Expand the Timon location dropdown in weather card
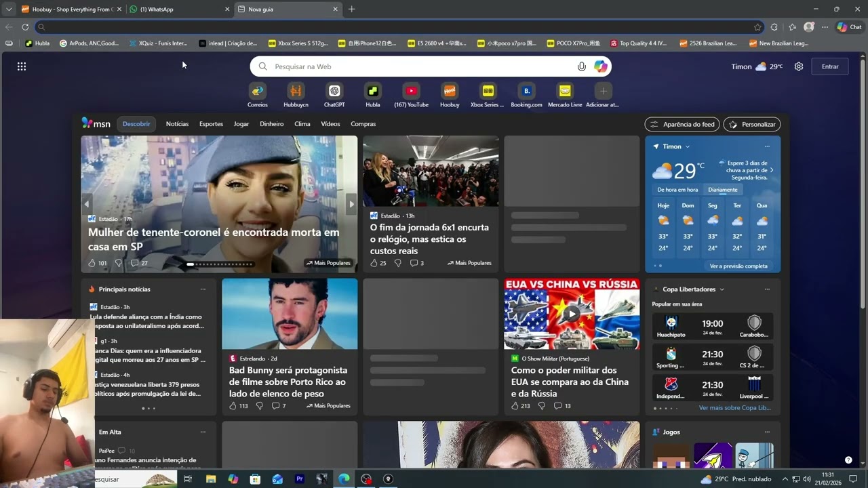Viewport: 868px width, 488px height. [x=688, y=146]
